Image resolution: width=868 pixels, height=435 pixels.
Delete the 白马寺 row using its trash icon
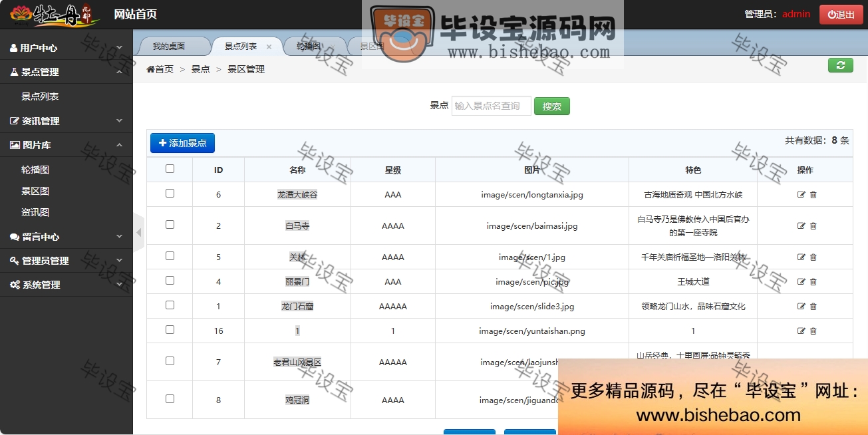[x=813, y=226]
